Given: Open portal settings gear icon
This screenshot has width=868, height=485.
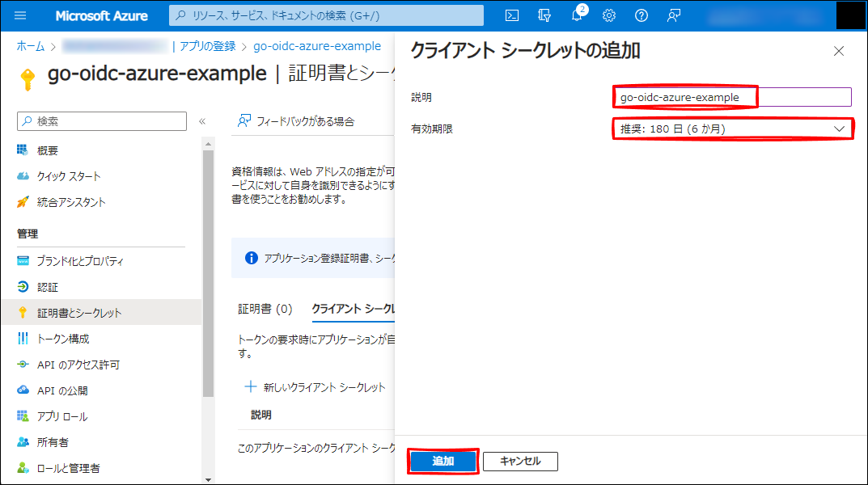Looking at the screenshot, I should (x=609, y=15).
